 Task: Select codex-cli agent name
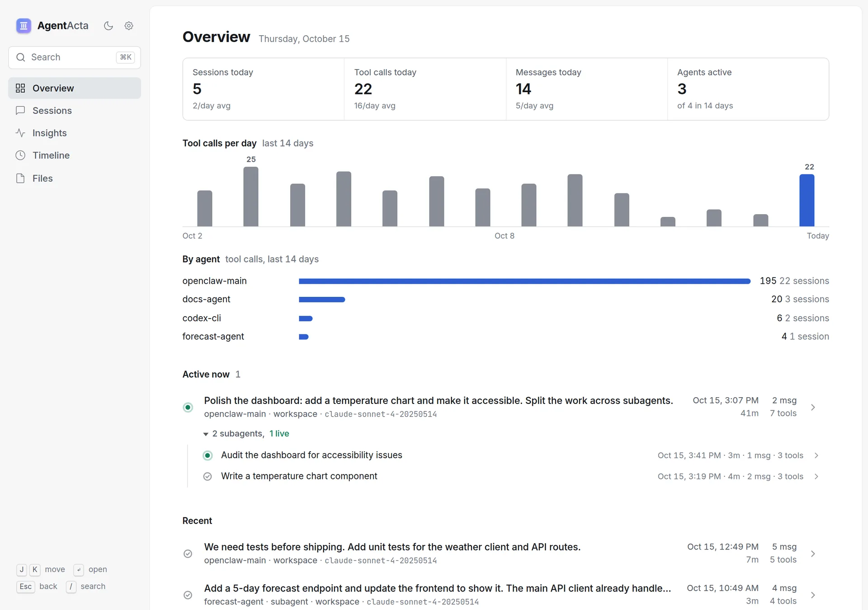tap(202, 319)
